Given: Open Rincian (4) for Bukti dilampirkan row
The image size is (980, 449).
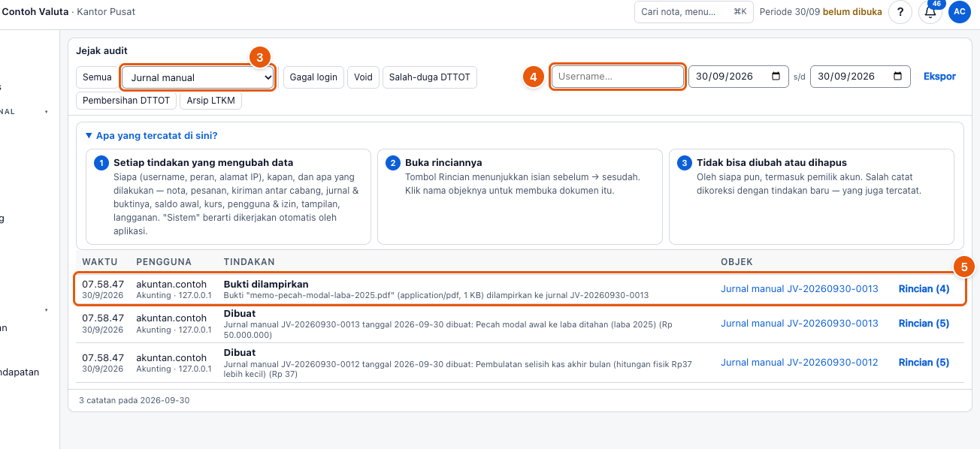Looking at the screenshot, I should click(924, 289).
